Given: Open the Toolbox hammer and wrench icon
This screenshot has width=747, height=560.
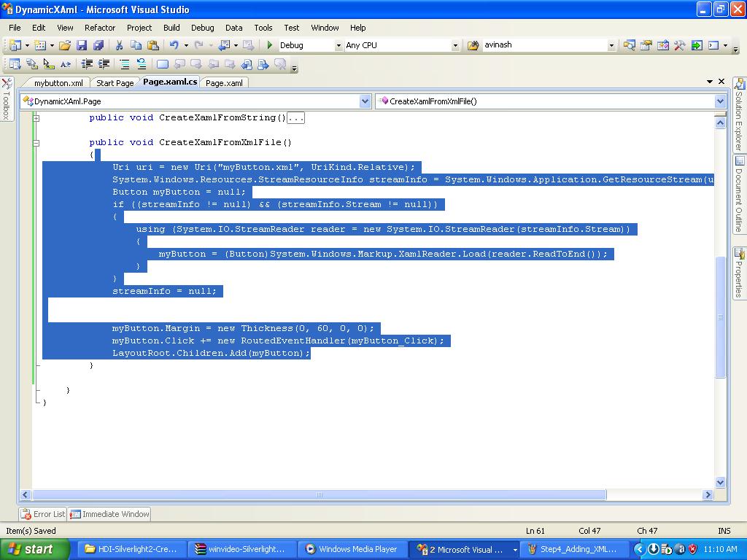Looking at the screenshot, I should [x=680, y=45].
